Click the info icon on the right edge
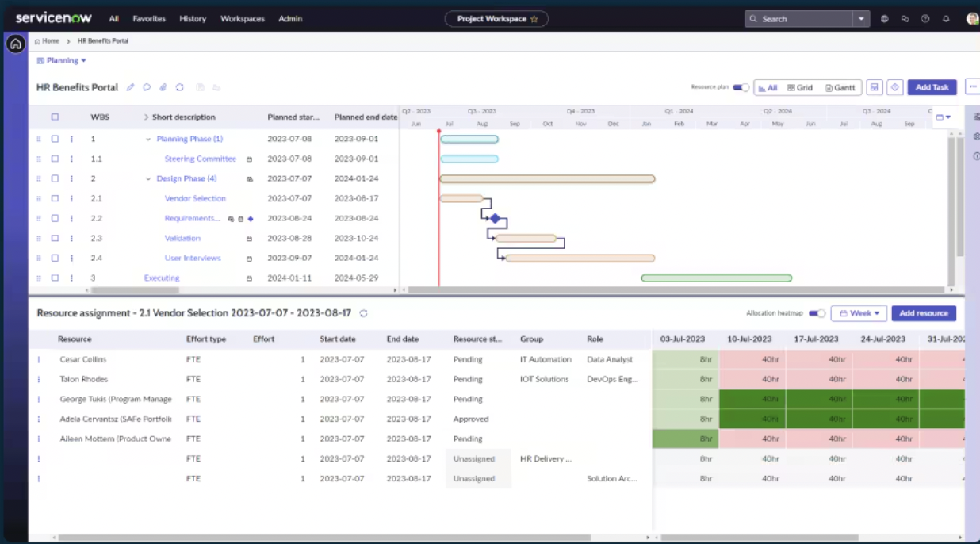980x544 pixels. [x=976, y=155]
